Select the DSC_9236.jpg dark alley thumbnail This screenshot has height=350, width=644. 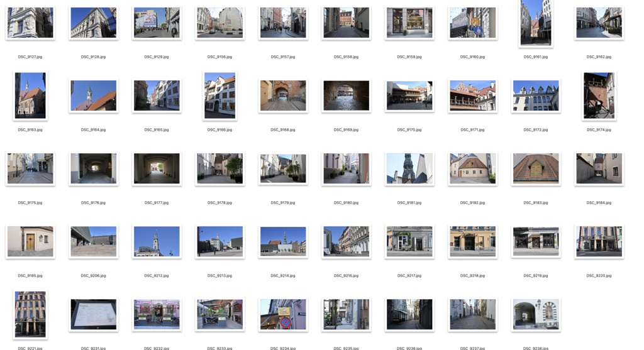pyautogui.click(x=409, y=315)
